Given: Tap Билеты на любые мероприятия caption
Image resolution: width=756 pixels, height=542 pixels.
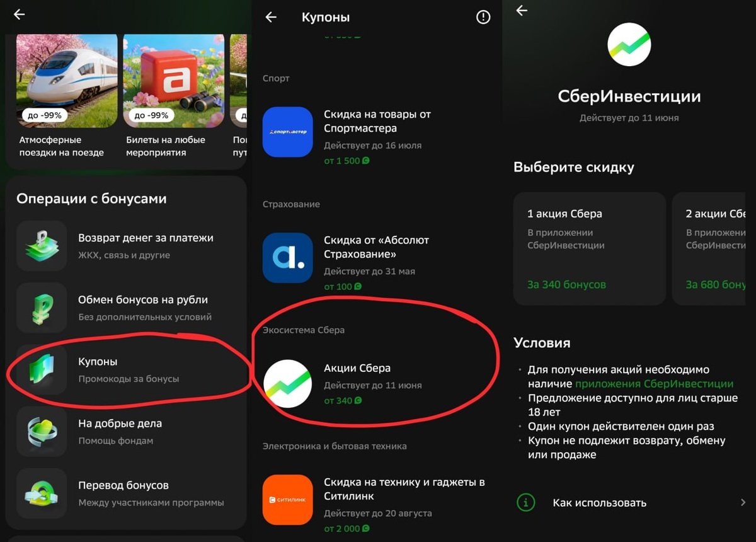Looking at the screenshot, I should [166, 146].
